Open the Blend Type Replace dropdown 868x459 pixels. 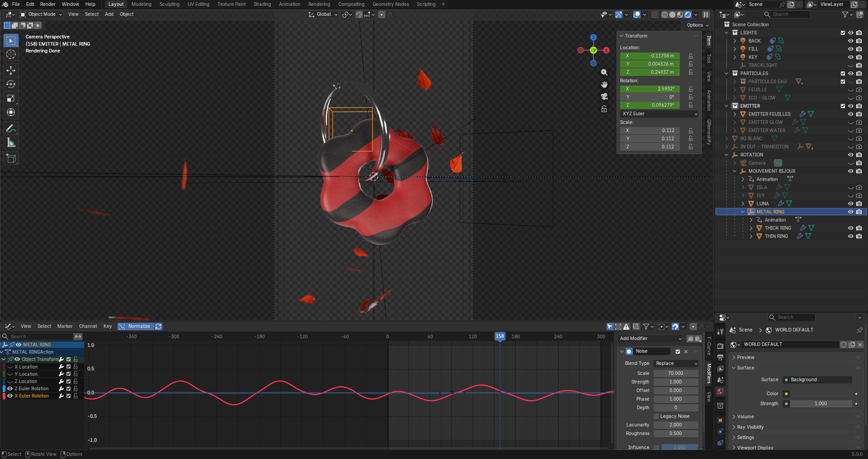click(676, 364)
